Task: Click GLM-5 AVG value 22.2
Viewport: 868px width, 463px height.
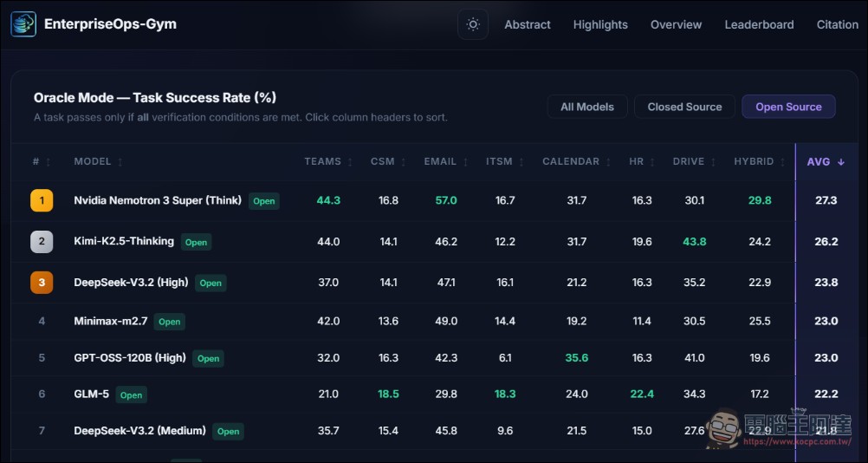Action: [x=826, y=395]
